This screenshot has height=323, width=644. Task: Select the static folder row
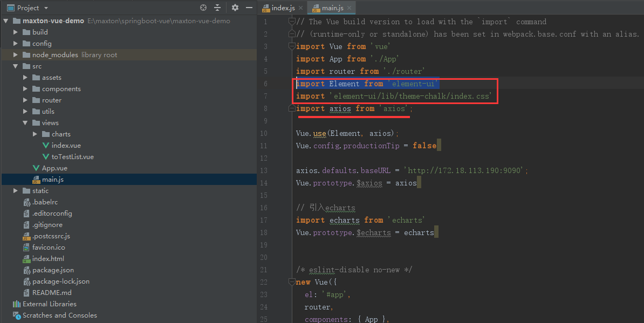pyautogui.click(x=129, y=190)
